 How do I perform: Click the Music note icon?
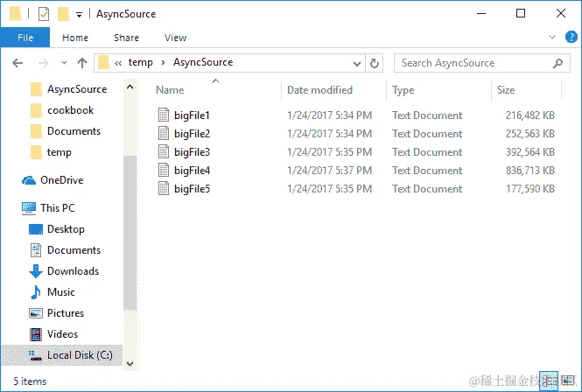point(36,292)
